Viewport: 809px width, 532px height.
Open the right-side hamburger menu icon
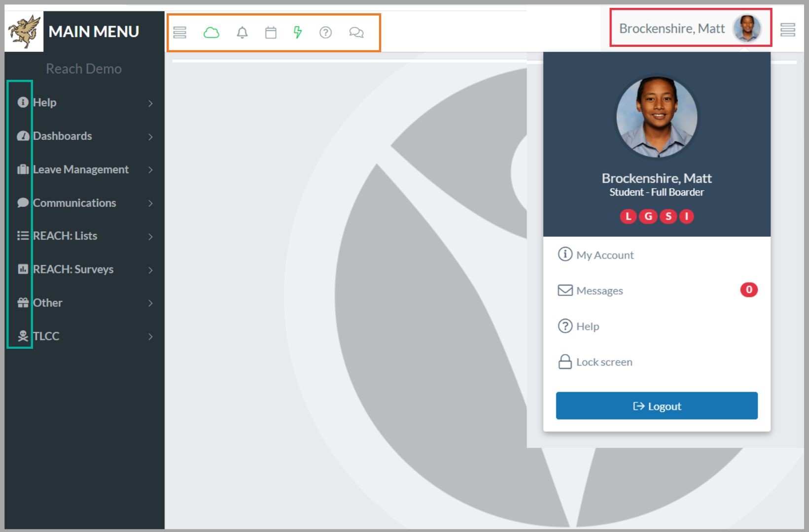click(787, 30)
